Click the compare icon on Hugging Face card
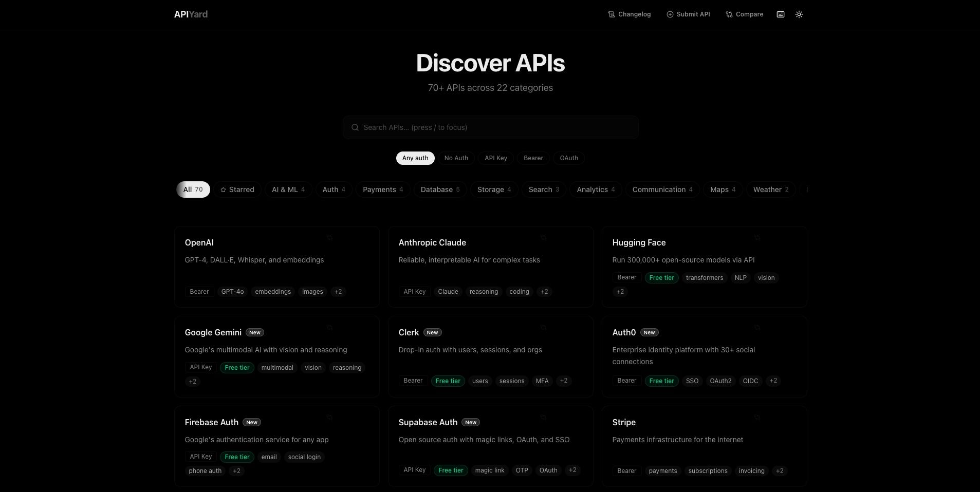The image size is (980, 492). [757, 238]
